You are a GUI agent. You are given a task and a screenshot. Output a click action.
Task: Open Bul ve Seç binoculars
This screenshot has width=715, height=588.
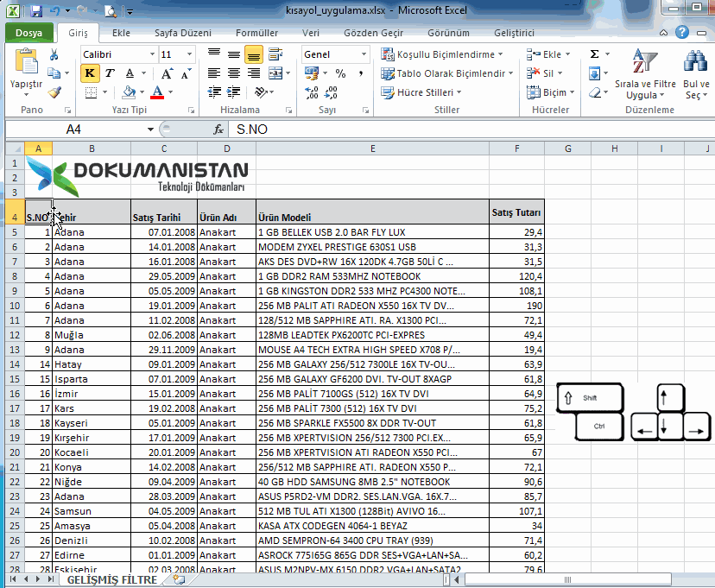[x=696, y=74]
